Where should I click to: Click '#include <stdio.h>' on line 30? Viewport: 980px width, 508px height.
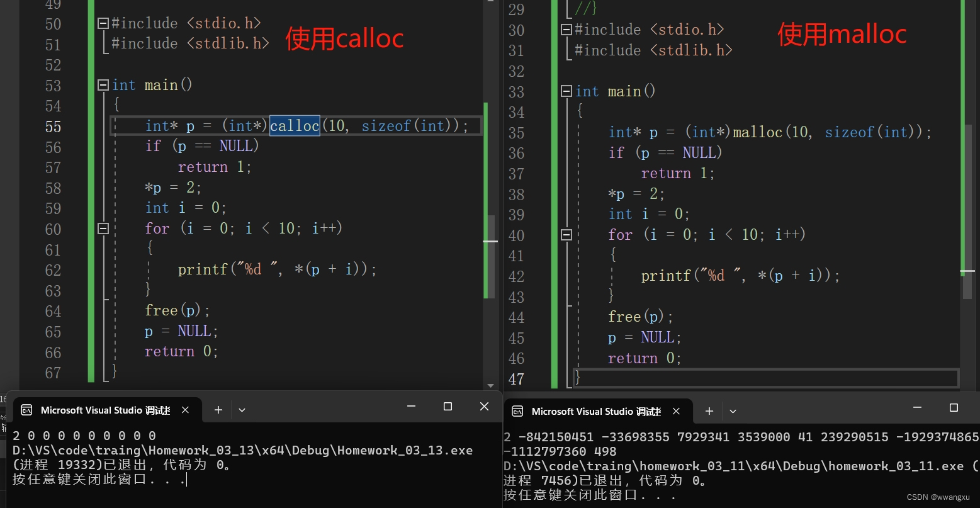650,30
